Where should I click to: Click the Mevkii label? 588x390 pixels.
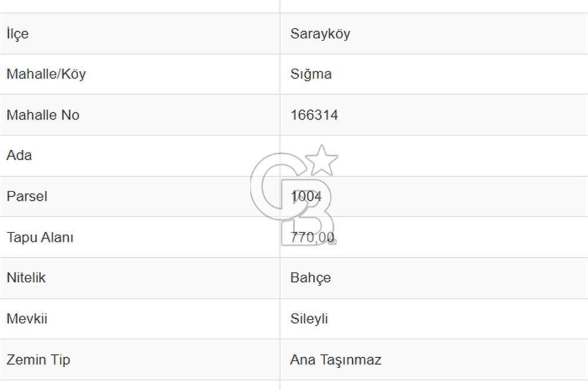(x=27, y=319)
